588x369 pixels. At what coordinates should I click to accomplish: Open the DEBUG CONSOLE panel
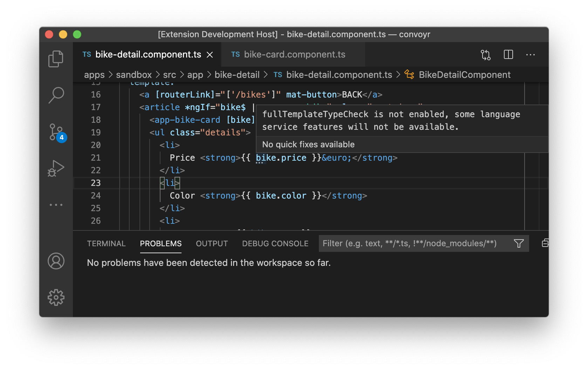275,243
